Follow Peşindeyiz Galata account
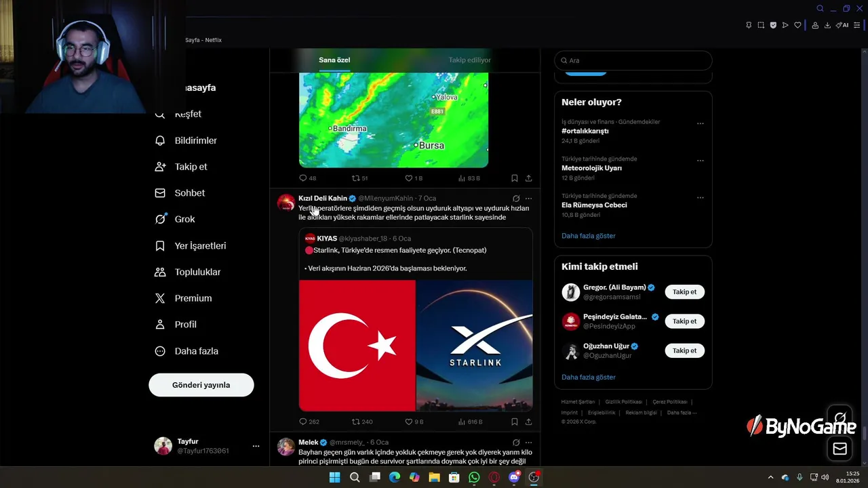Screen dimensions: 868x488 click(x=685, y=321)
